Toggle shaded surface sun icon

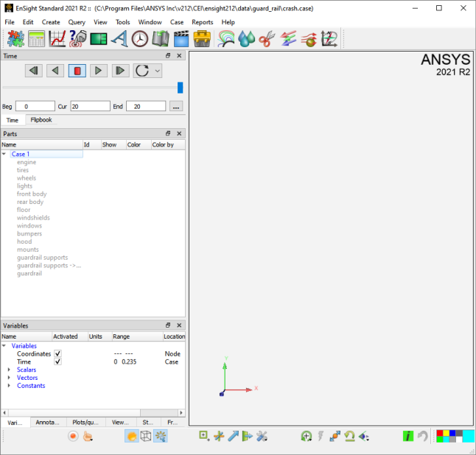click(132, 437)
